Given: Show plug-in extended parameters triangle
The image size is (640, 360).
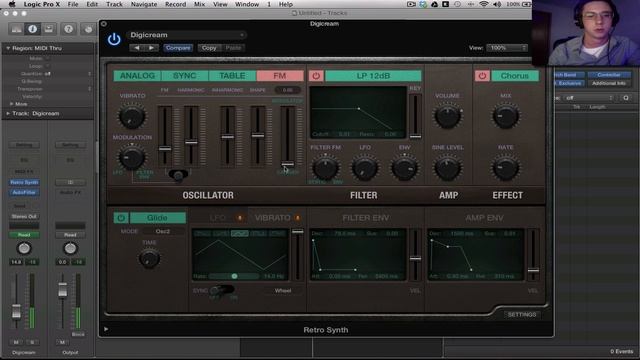Looking at the screenshot, I should tap(106, 329).
